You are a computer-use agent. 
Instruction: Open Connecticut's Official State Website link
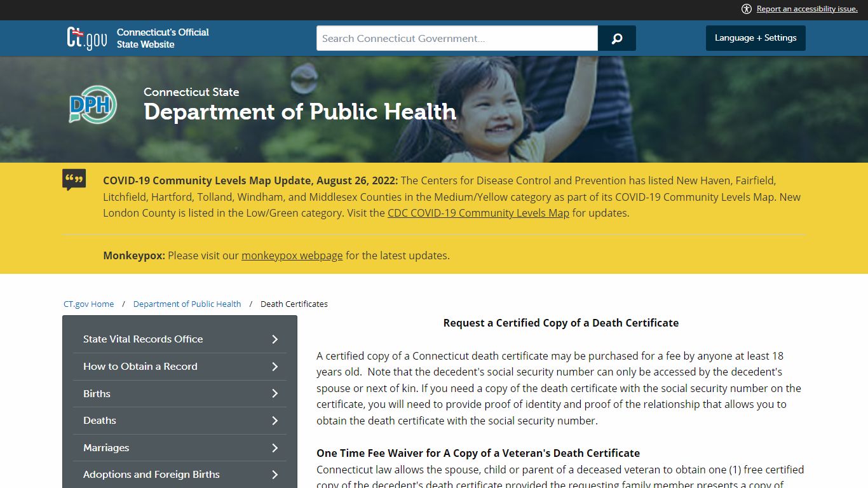coord(163,38)
